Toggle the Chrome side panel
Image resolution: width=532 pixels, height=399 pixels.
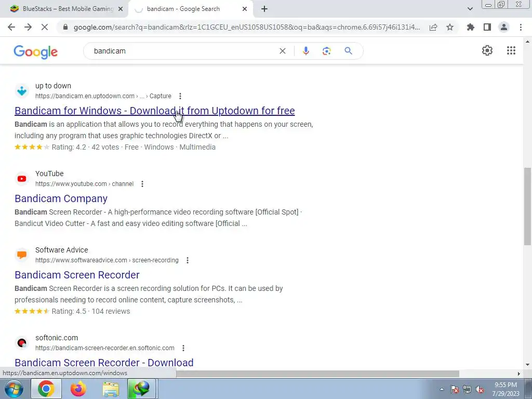(x=487, y=27)
